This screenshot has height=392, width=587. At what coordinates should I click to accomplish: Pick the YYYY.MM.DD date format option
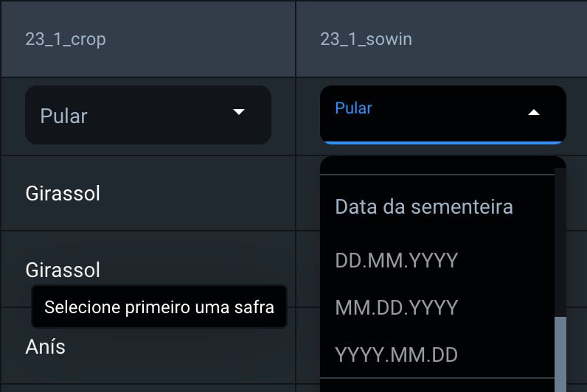[x=397, y=355]
